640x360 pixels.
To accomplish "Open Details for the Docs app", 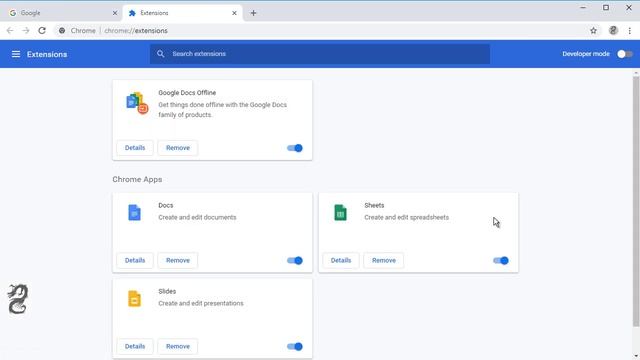I will pos(135,260).
